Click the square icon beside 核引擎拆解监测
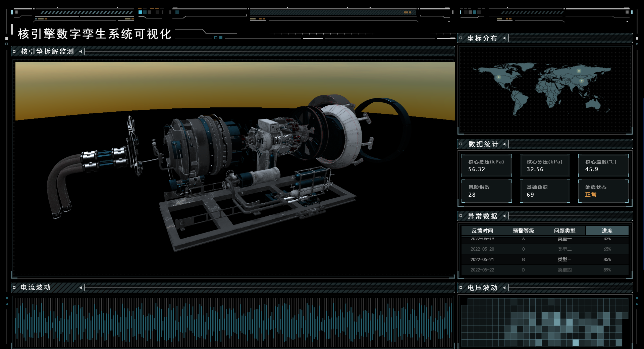Viewport: 644px width, 349px height. (x=14, y=52)
